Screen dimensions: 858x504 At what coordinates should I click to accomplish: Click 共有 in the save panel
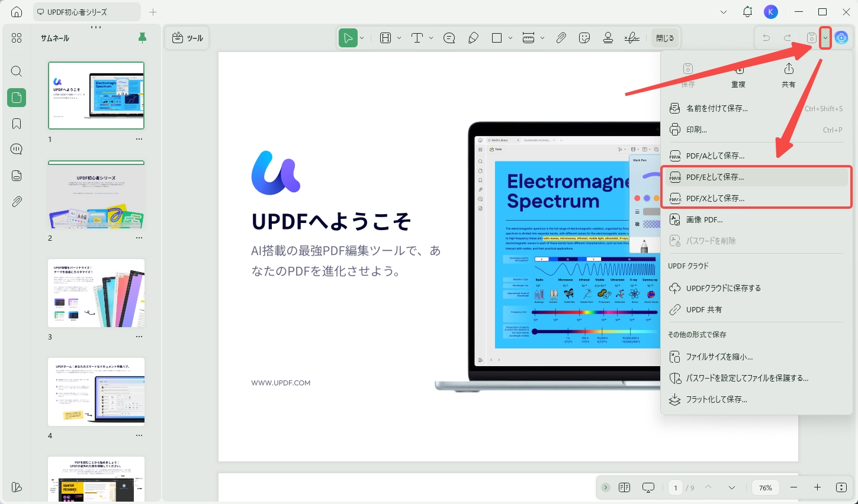tap(788, 74)
